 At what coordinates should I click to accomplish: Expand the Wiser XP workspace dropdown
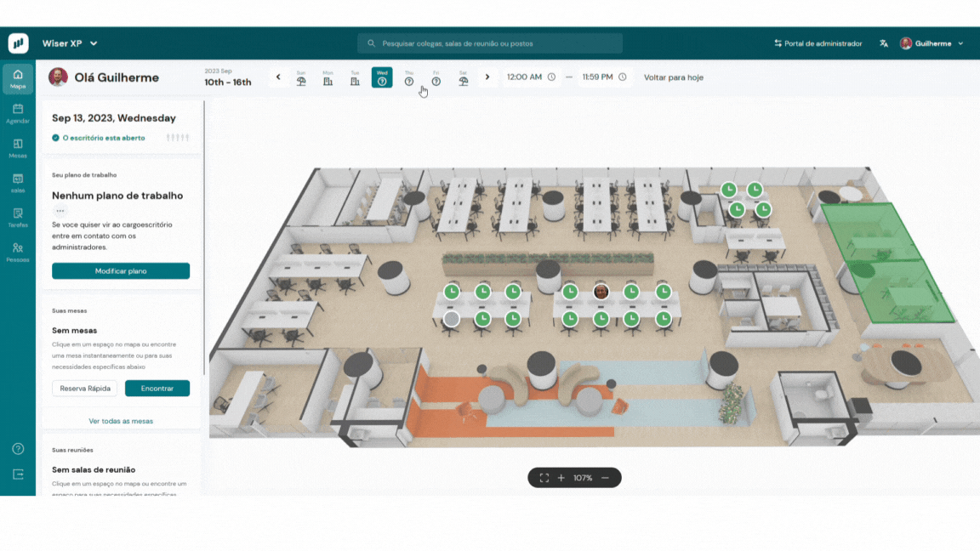(x=70, y=43)
